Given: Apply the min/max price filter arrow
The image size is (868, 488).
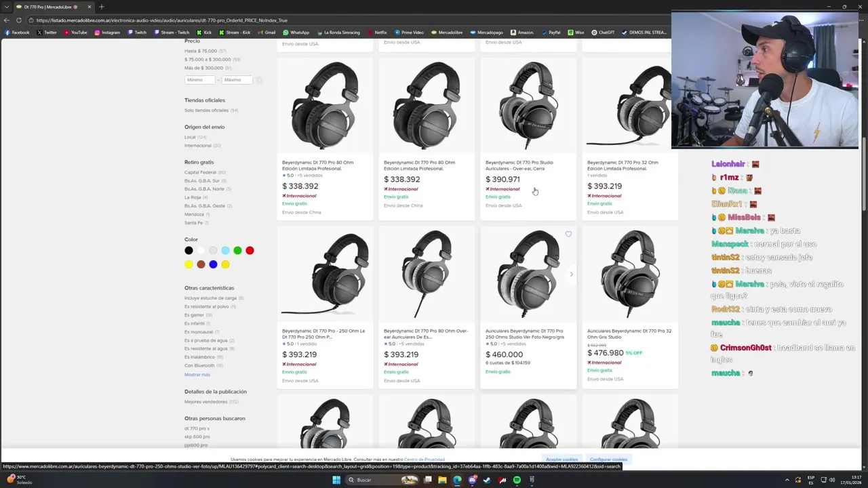Looking at the screenshot, I should pos(259,80).
